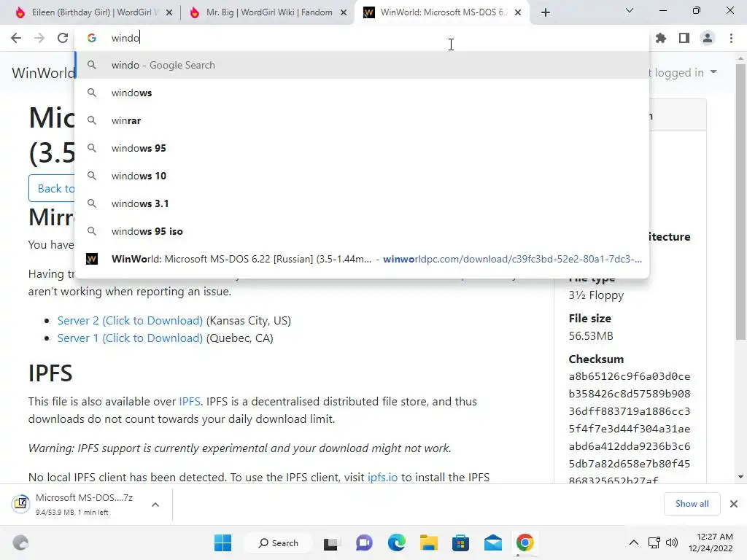Select the 'windows 10' suggestion
Image resolution: width=747 pixels, height=560 pixels.
(x=362, y=176)
